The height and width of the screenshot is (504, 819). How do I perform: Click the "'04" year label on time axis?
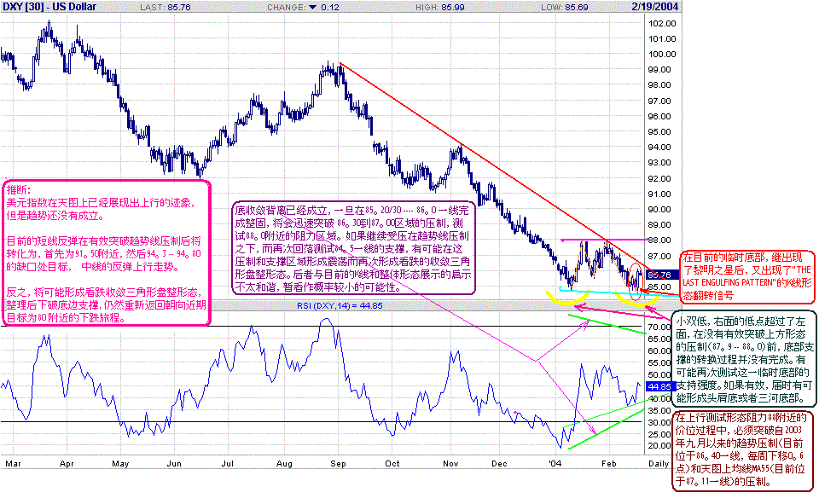click(x=555, y=464)
